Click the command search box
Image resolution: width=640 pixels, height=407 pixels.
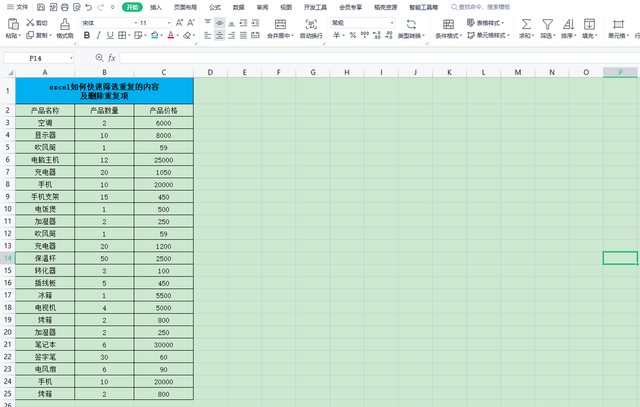481,7
